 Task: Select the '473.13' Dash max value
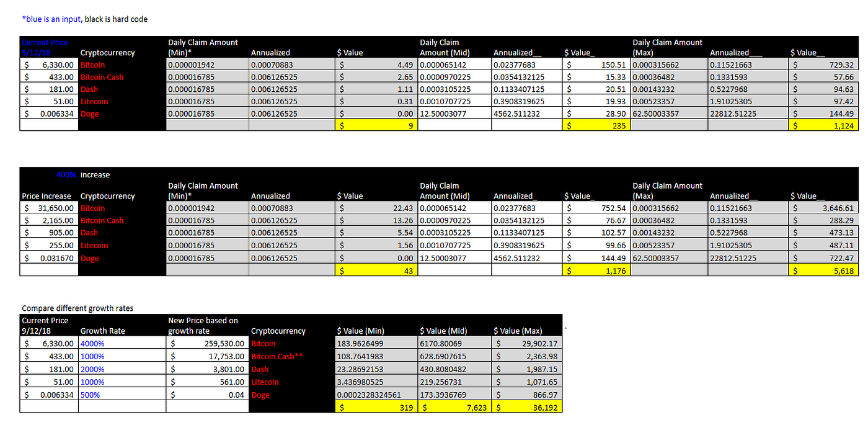point(823,233)
